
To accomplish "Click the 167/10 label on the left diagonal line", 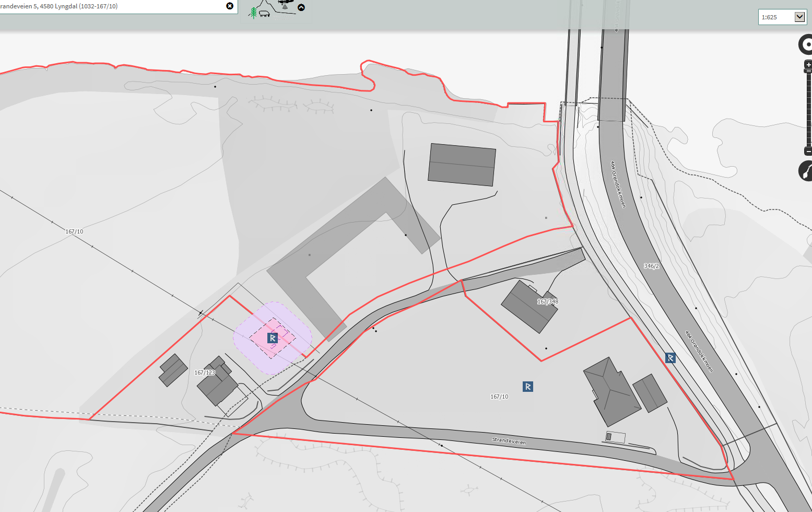I will pyautogui.click(x=74, y=231).
